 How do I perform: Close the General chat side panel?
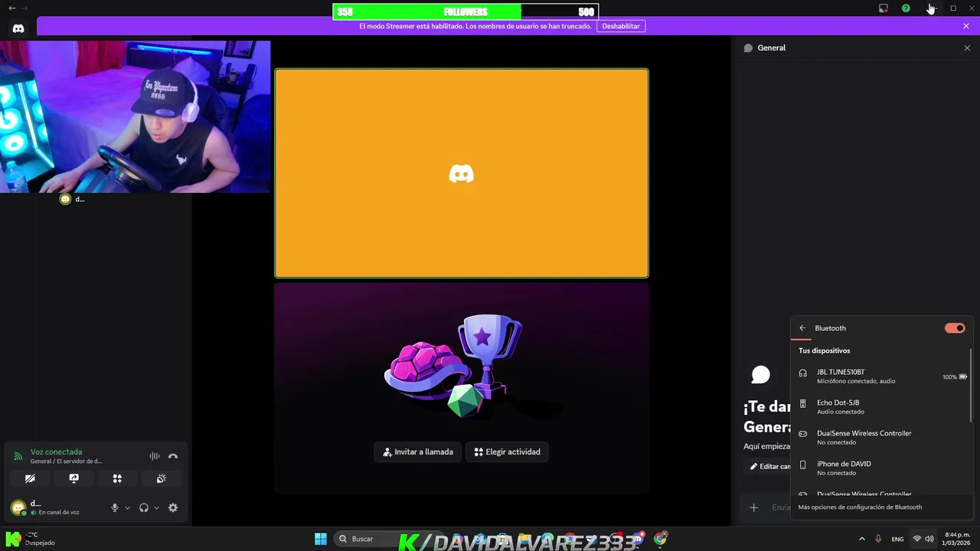[967, 47]
